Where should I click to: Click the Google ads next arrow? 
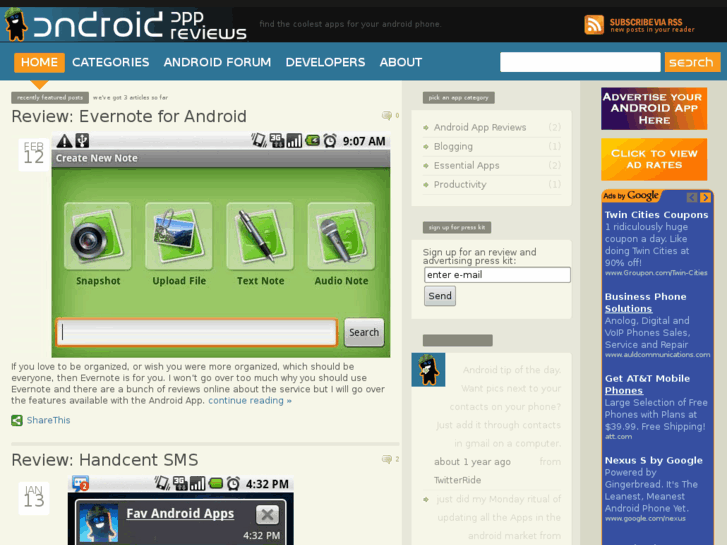click(x=705, y=197)
